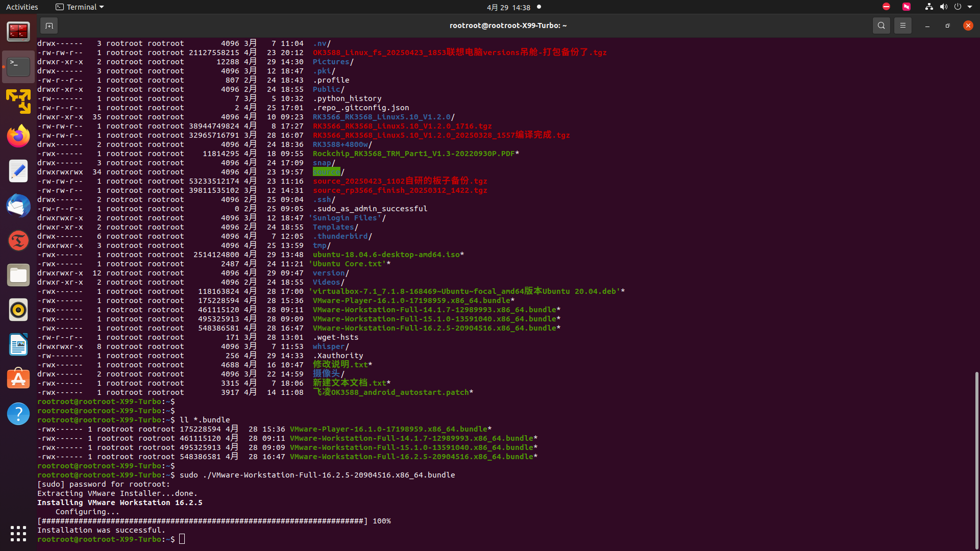Open the Files manager in dock

pyautogui.click(x=18, y=275)
